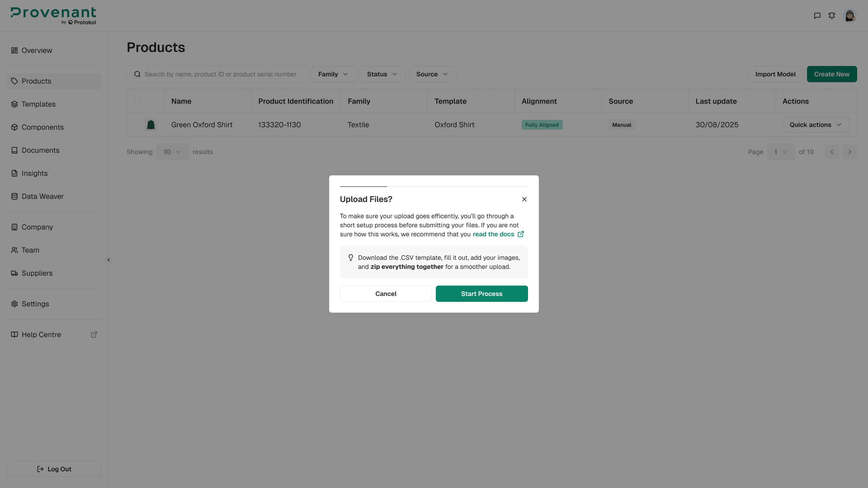Go to the next results page
The width and height of the screenshot is (868, 488).
[x=850, y=152]
